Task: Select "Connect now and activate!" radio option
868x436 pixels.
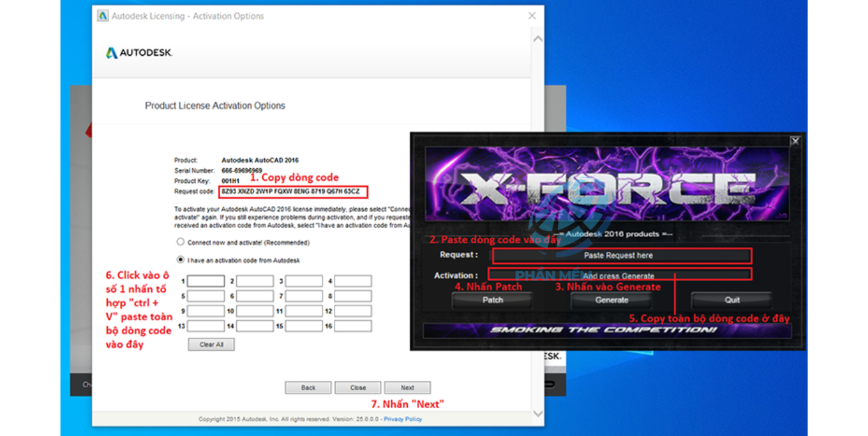Action: point(180,243)
